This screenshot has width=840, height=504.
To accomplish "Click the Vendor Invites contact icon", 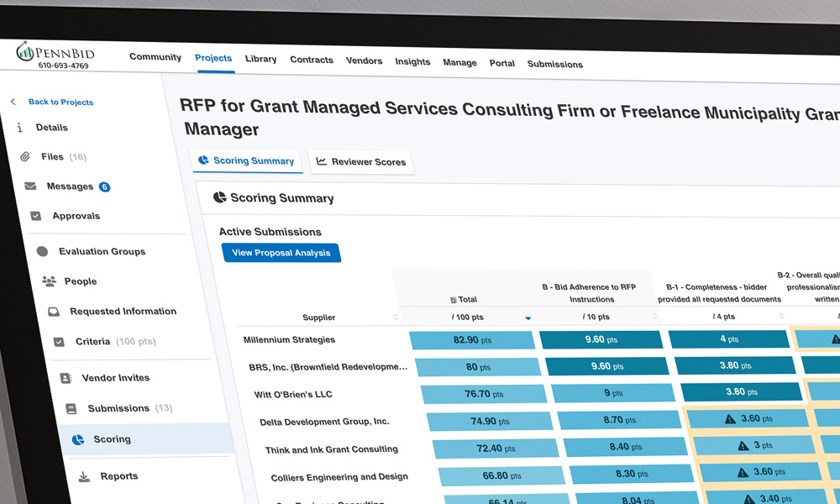I will coord(66,378).
